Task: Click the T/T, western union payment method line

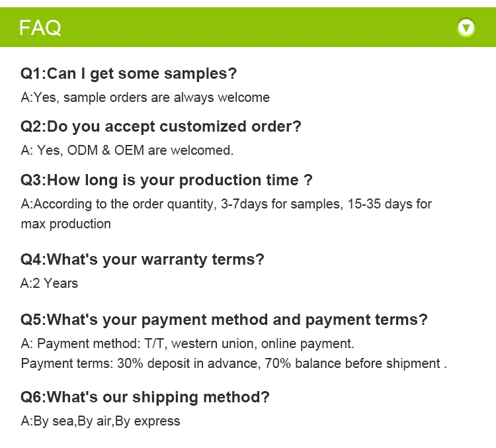Action: [x=188, y=344]
